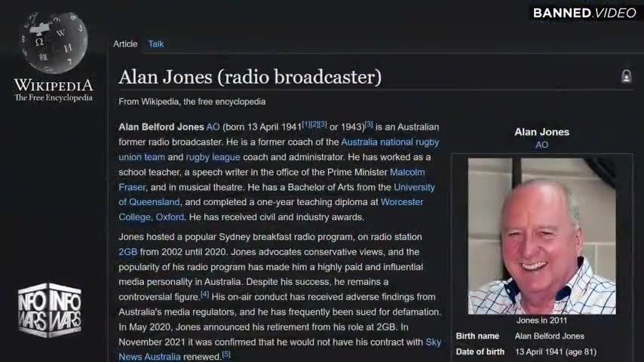
Task: Click citation reference [1]
Action: coord(306,124)
